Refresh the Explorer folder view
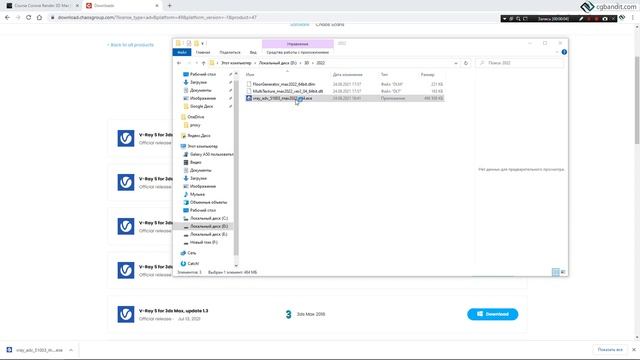 tap(466, 63)
